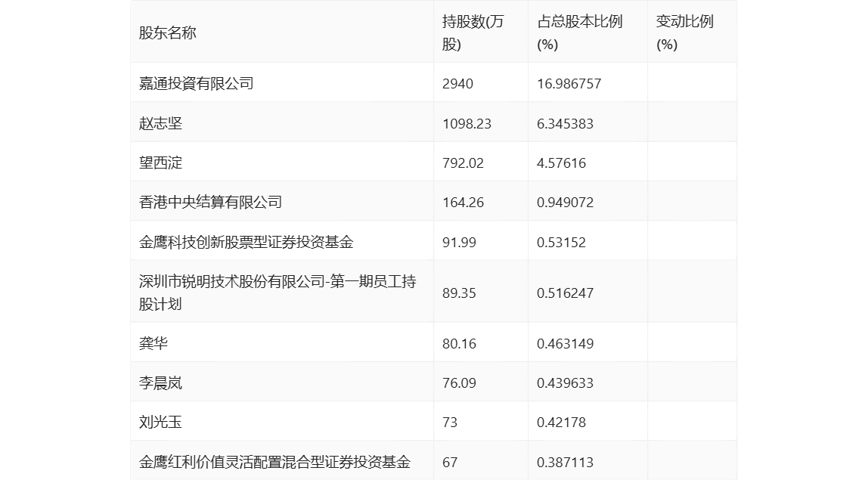Click the 76.09 shares value
This screenshot has height=480, width=868.
459,382
